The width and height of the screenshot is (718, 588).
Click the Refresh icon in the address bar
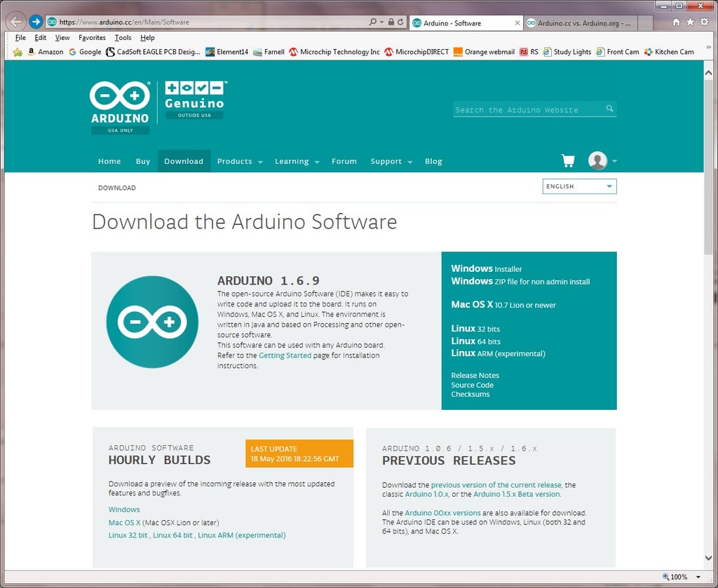coord(400,22)
